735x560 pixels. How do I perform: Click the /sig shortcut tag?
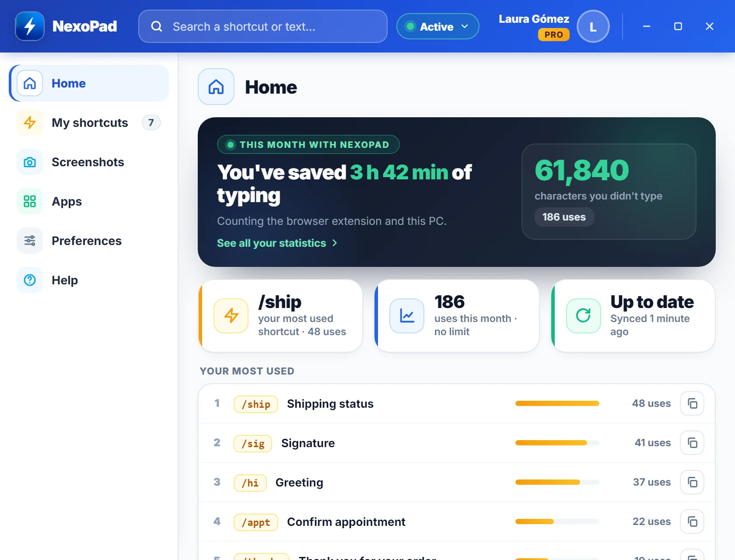[x=253, y=444]
